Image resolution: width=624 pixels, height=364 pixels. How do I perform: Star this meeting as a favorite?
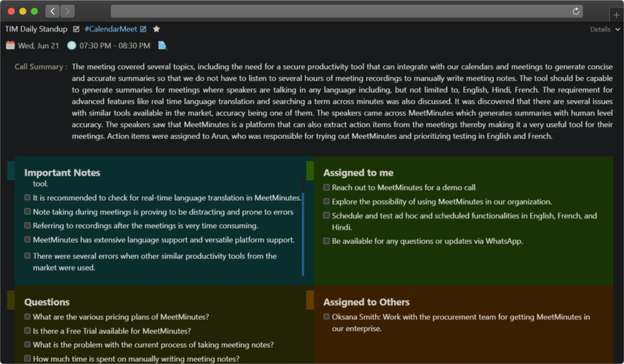(x=156, y=29)
